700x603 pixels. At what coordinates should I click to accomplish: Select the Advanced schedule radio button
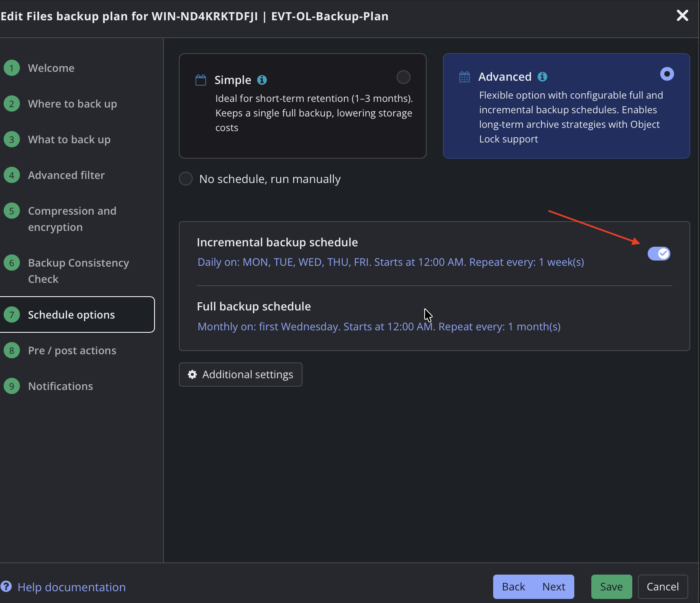(x=667, y=74)
